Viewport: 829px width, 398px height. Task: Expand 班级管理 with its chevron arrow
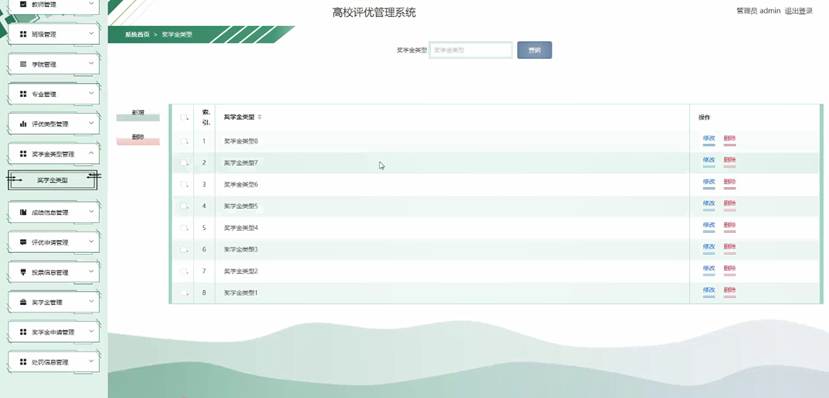click(91, 34)
